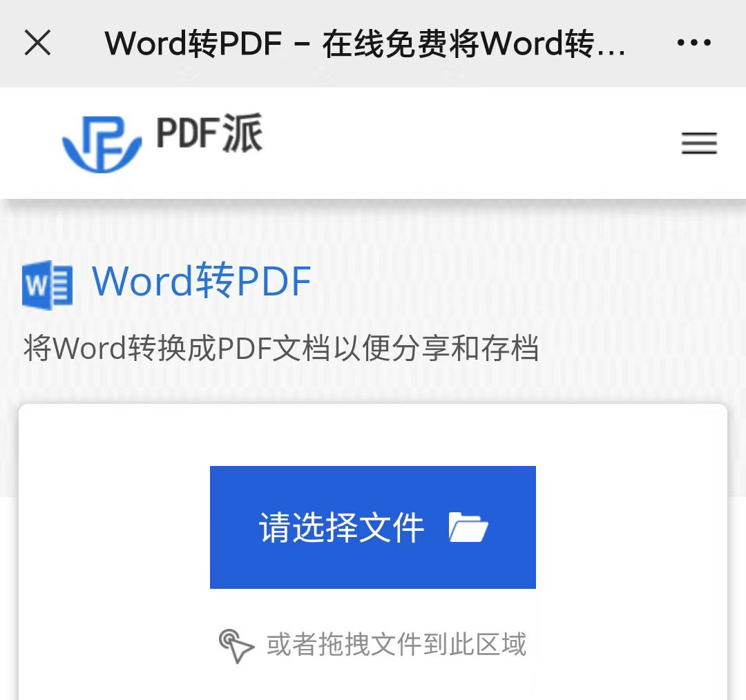The image size is (746, 700).
Task: Open the three-dot more options menu
Action: click(x=694, y=43)
